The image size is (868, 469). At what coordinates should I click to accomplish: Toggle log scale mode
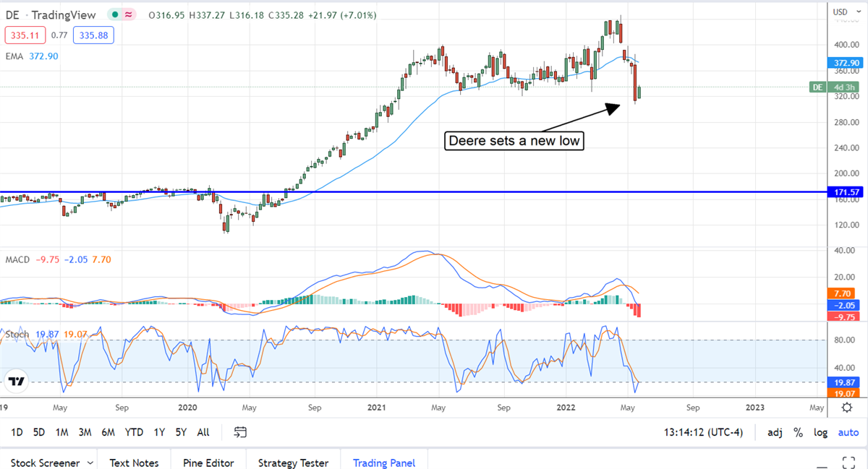tap(820, 432)
